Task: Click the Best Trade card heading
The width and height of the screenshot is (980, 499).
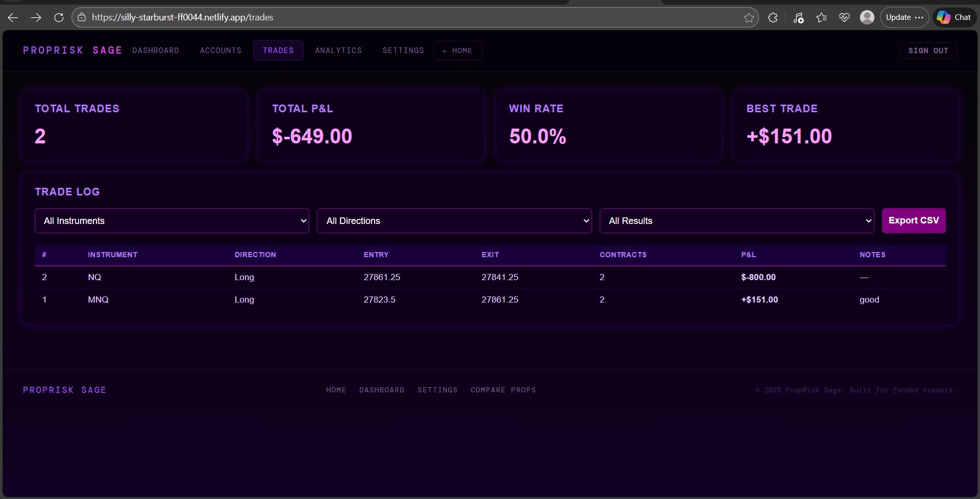Action: (781, 109)
